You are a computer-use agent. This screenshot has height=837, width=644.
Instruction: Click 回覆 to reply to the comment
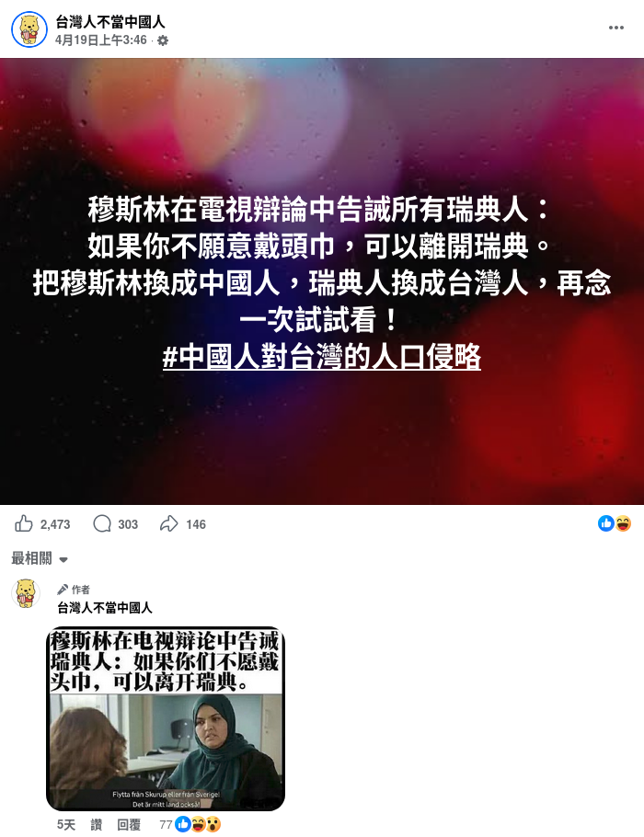[129, 825]
